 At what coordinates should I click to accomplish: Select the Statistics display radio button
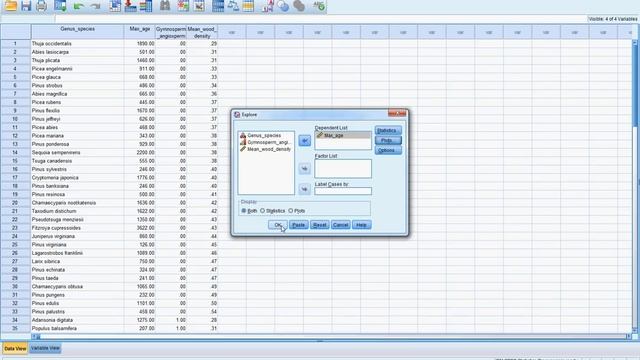point(262,211)
